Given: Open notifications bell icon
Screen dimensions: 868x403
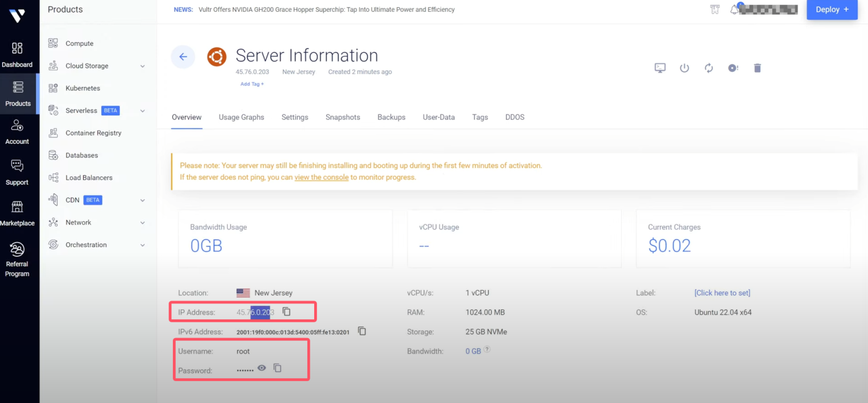Looking at the screenshot, I should (735, 10).
